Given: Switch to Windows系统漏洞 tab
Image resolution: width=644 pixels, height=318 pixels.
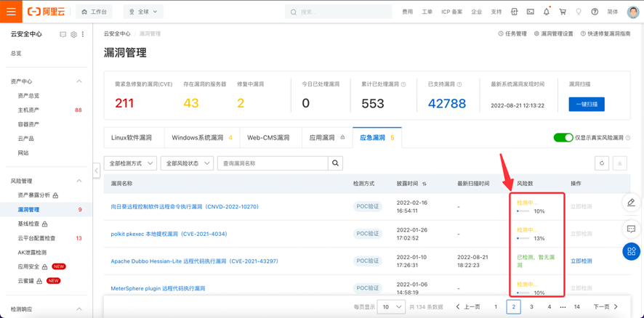Looking at the screenshot, I should click(x=202, y=137).
